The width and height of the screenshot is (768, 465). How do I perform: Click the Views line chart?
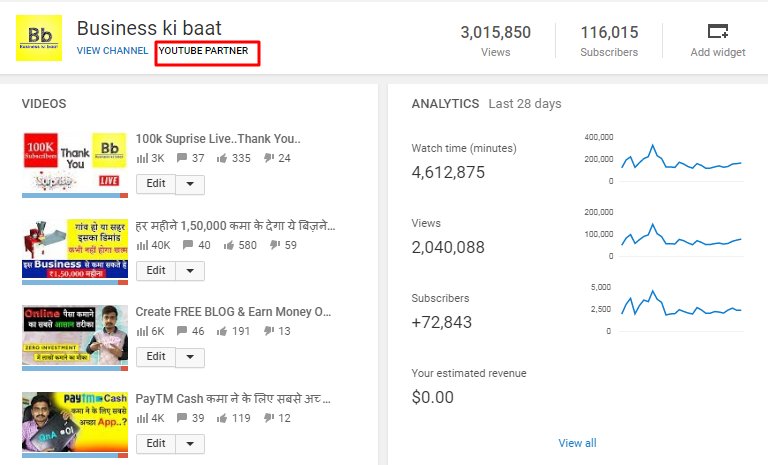(682, 236)
